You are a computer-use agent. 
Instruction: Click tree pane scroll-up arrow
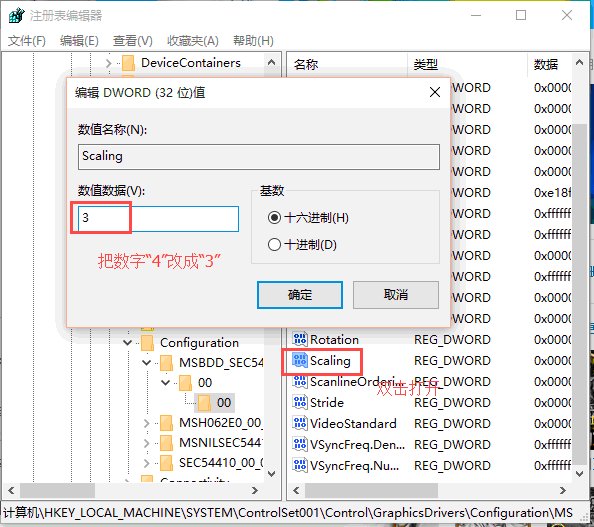272,62
